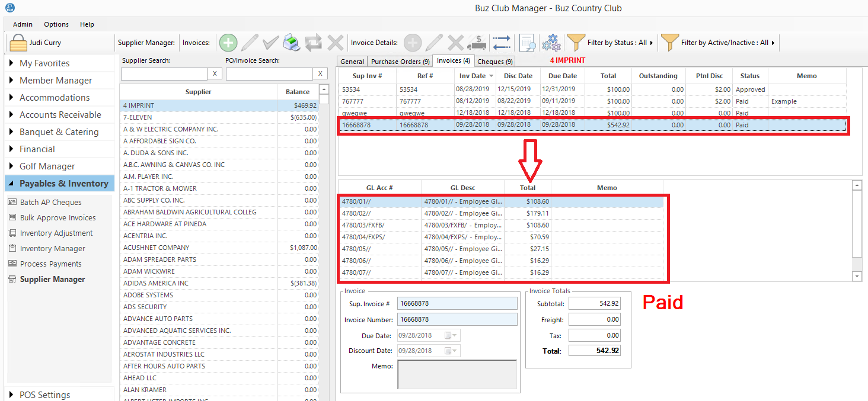Clear the PO/Invoice Search with X button
868x401 pixels.
pyautogui.click(x=320, y=73)
